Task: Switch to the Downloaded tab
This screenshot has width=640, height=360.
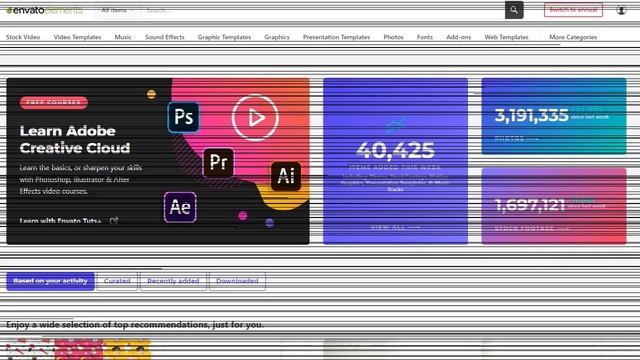Action: (237, 281)
